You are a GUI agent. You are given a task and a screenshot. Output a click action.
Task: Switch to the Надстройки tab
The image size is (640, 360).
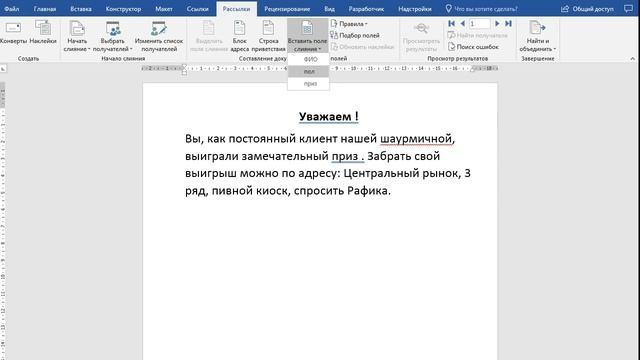tap(415, 9)
